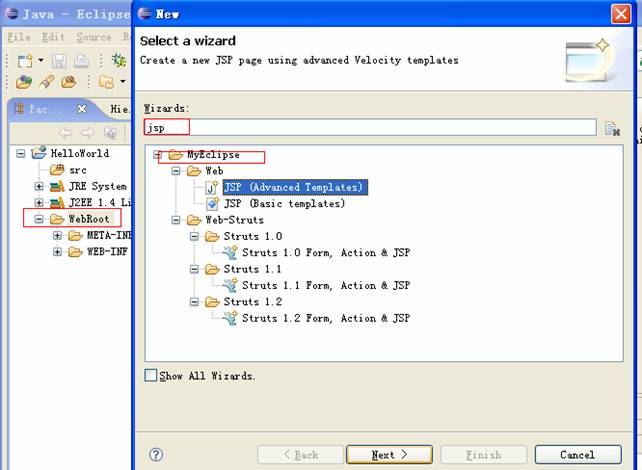
Task: Collapse the Web-Struts category
Action: pos(176,220)
